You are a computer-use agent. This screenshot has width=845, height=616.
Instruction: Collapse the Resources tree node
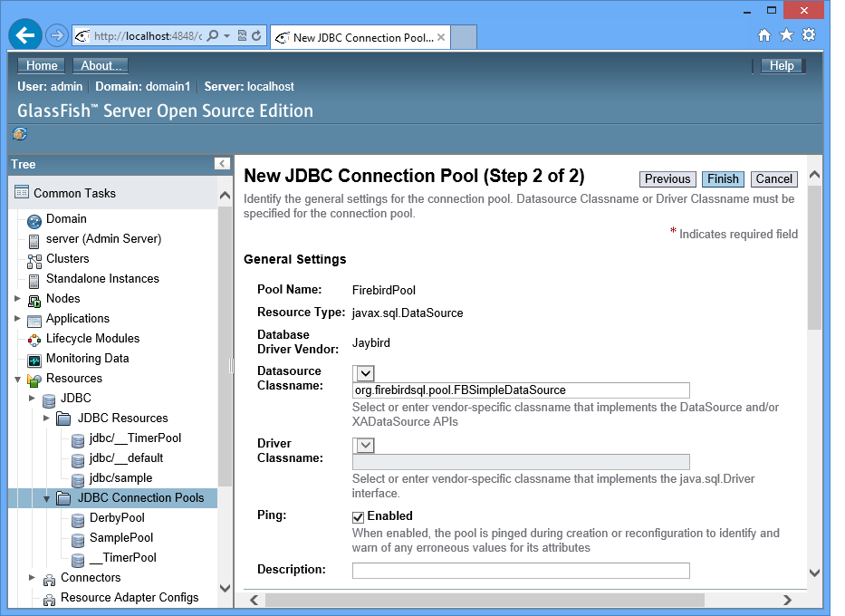17,380
